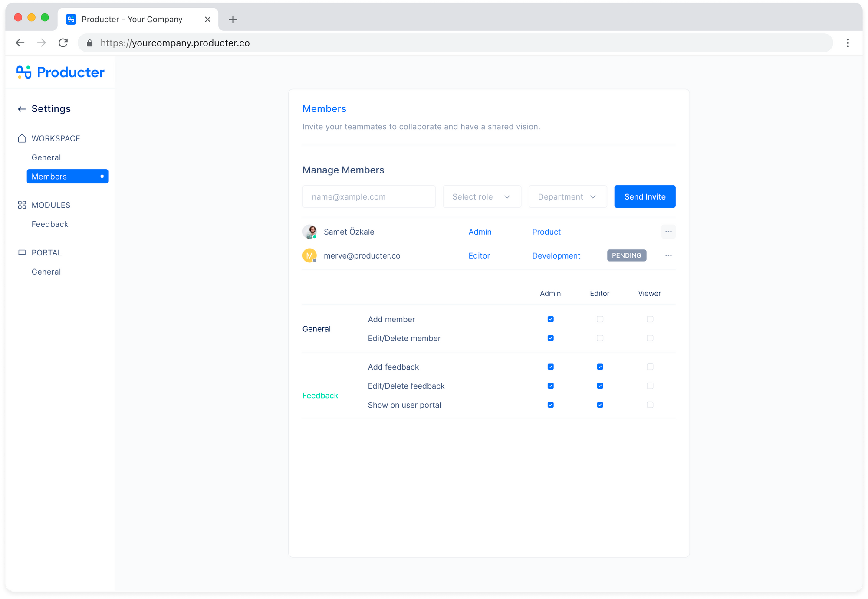This screenshot has height=599, width=868.
Task: Enable Add feedback checkbox for Viewer role
Action: [x=650, y=367]
